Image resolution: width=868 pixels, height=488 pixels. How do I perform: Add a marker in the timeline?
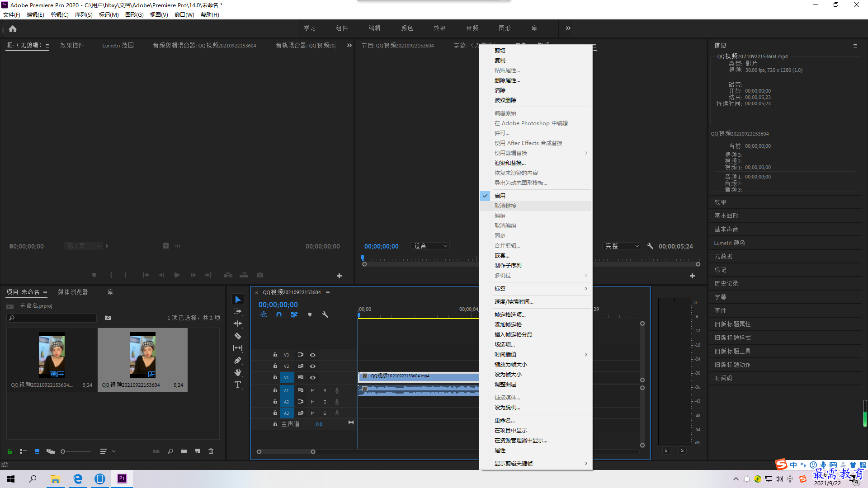click(x=310, y=314)
